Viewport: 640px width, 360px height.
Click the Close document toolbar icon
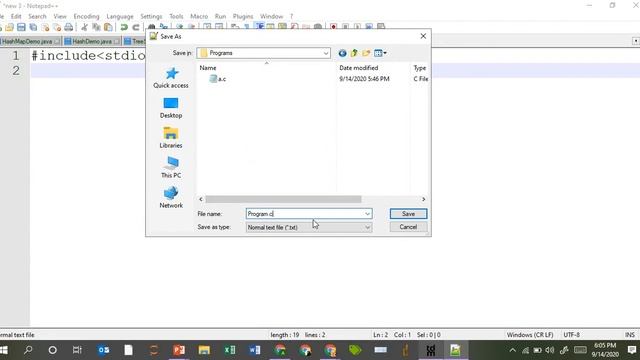click(x=45, y=27)
